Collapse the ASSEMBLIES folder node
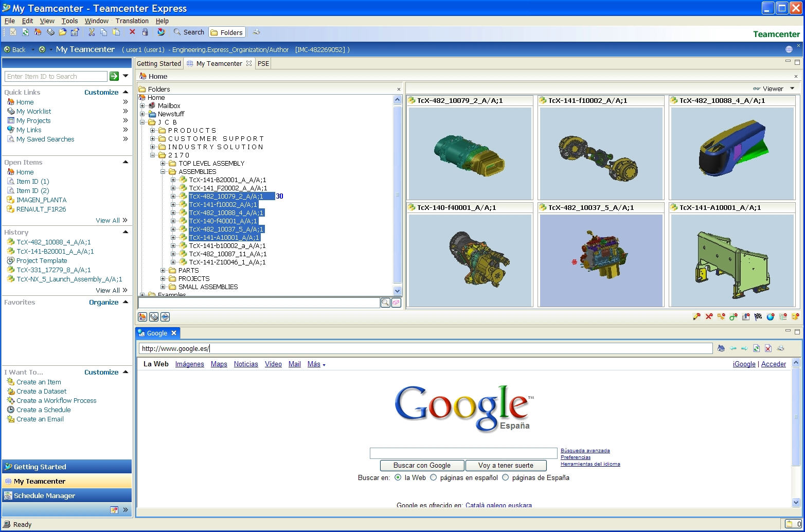The height and width of the screenshot is (532, 805). click(163, 171)
